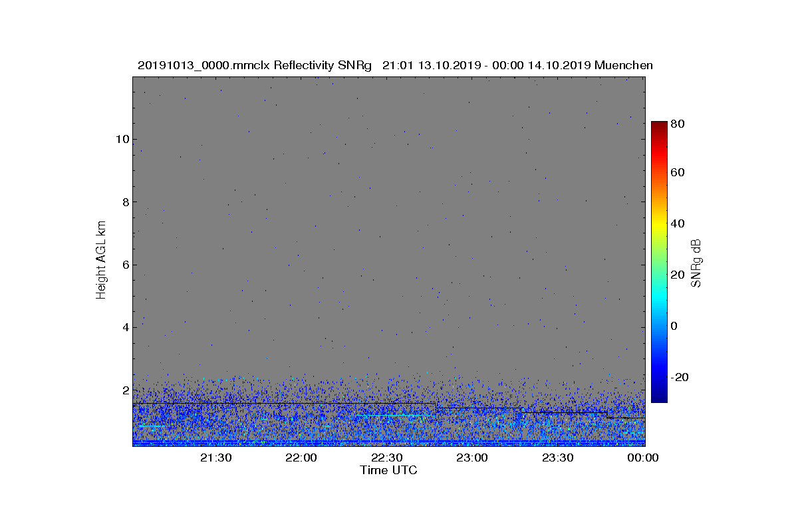Click the height tick label 8
Screen dimensions: 798x532
(x=124, y=201)
